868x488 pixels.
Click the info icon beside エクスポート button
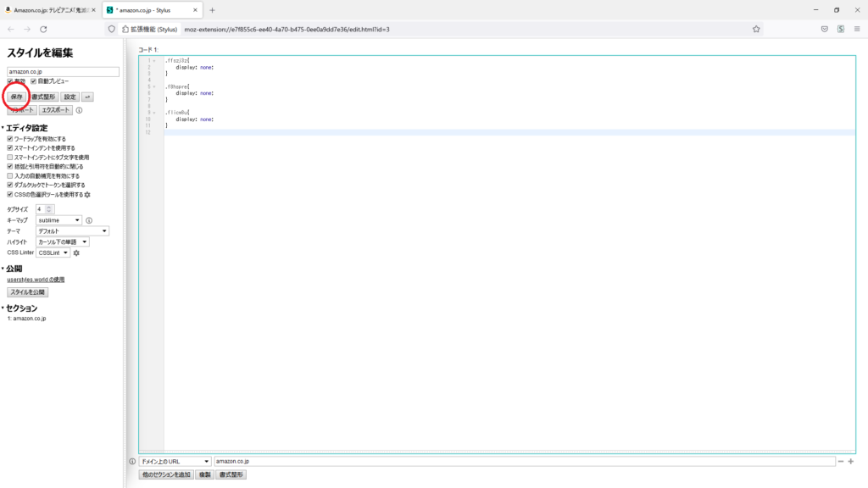tap(79, 110)
